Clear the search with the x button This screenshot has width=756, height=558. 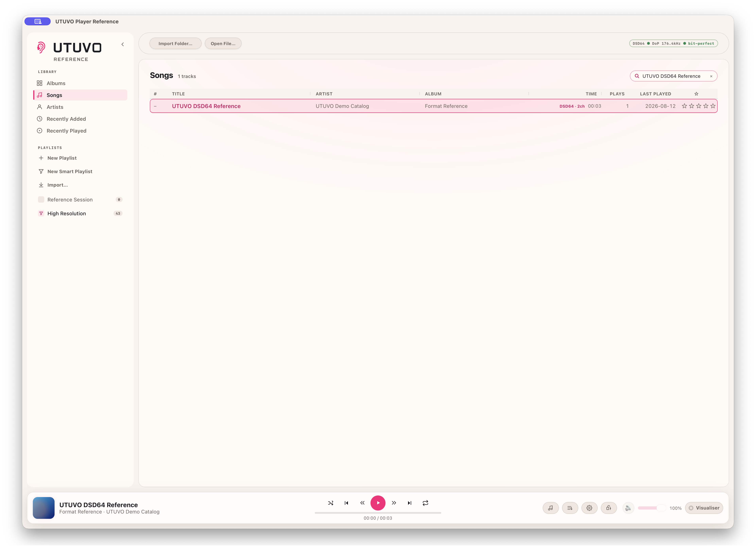point(711,76)
